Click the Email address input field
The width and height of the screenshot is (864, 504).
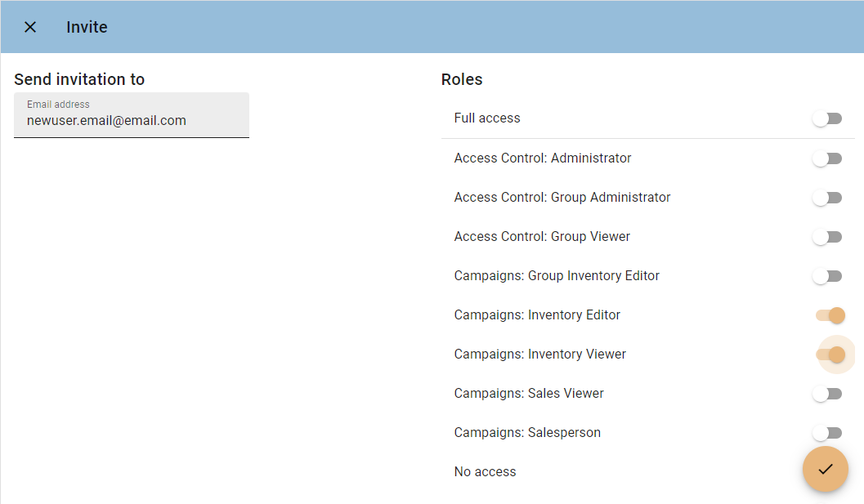click(132, 115)
